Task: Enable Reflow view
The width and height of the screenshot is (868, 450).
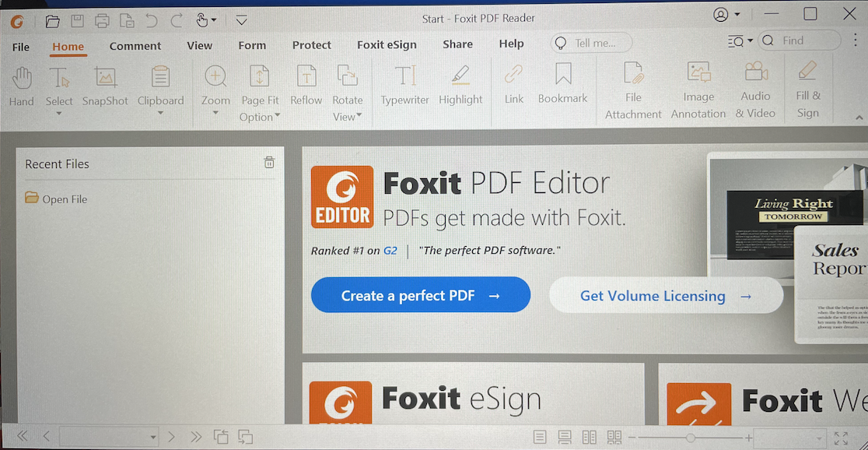Action: point(306,86)
